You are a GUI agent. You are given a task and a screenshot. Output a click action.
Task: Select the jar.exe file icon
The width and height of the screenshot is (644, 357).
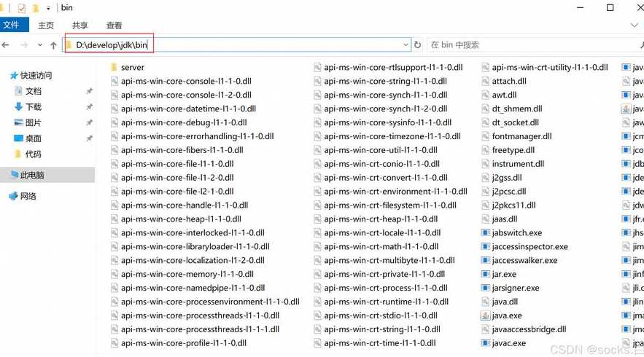486,274
